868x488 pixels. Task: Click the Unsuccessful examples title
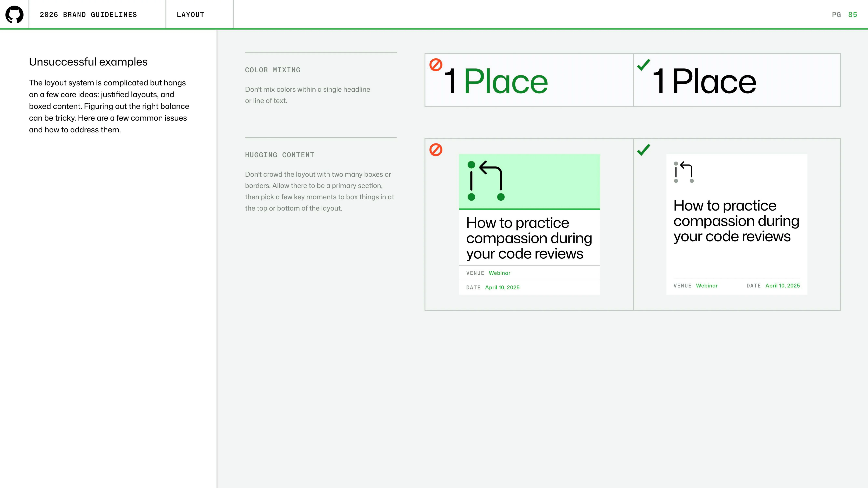88,62
